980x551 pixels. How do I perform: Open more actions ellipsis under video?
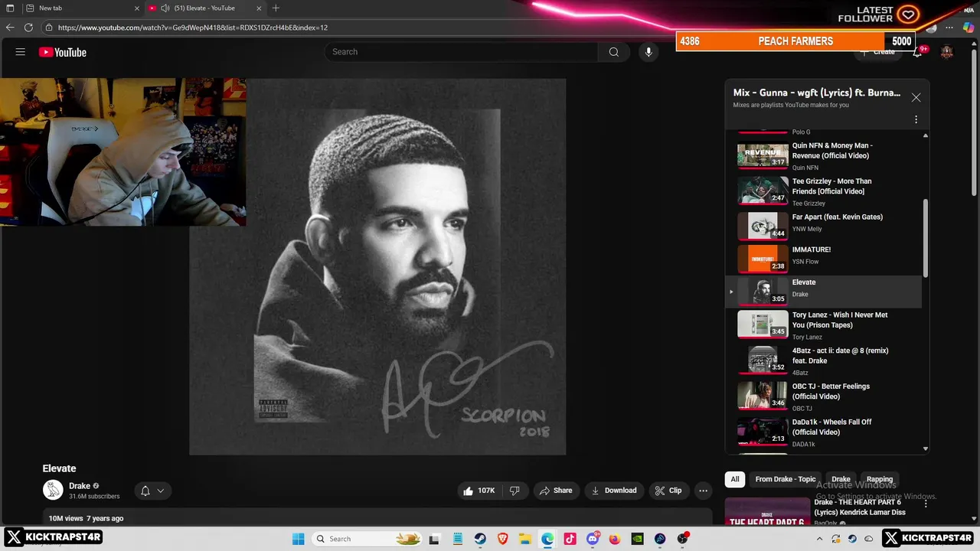703,491
